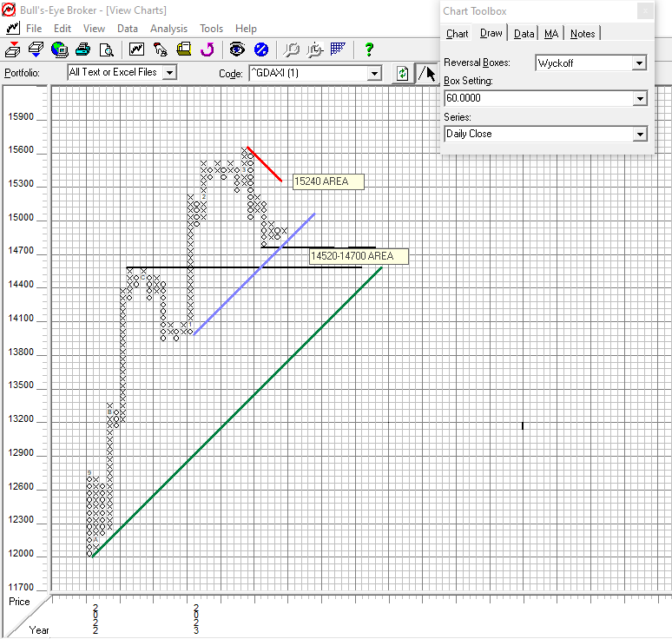This screenshot has height=639, width=672.
Task: Switch to the MA tab in Chart Toolbox
Action: click(551, 34)
